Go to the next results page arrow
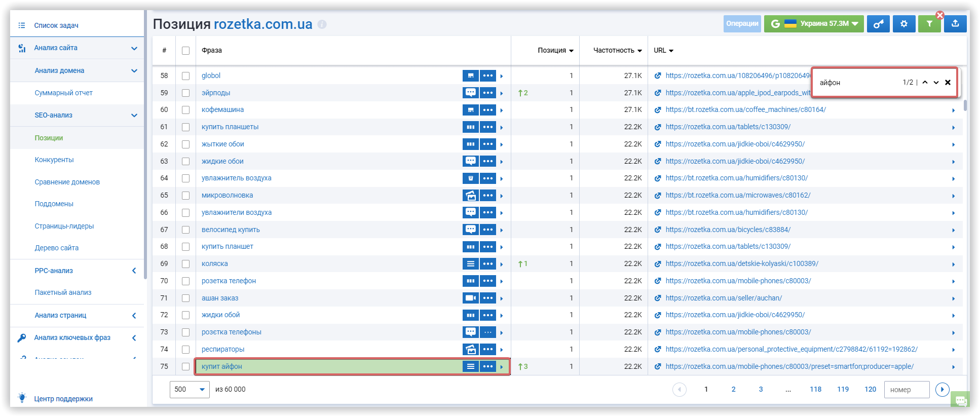 (942, 390)
